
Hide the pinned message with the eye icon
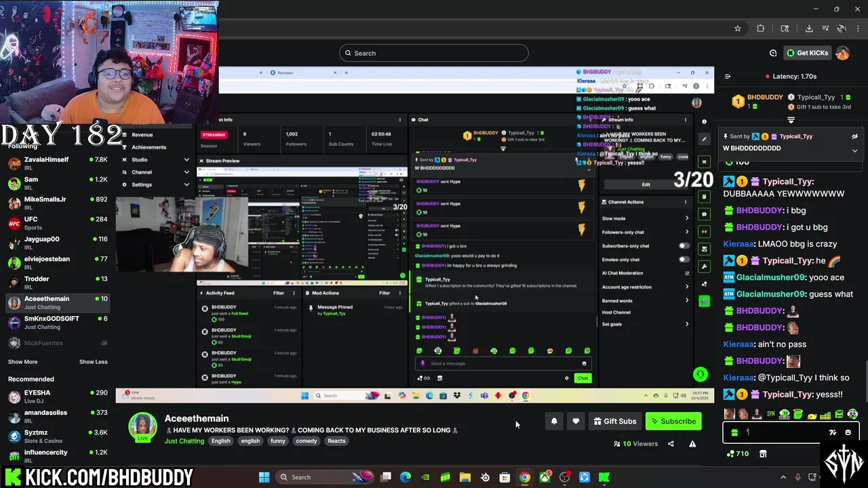pyautogui.click(x=854, y=136)
